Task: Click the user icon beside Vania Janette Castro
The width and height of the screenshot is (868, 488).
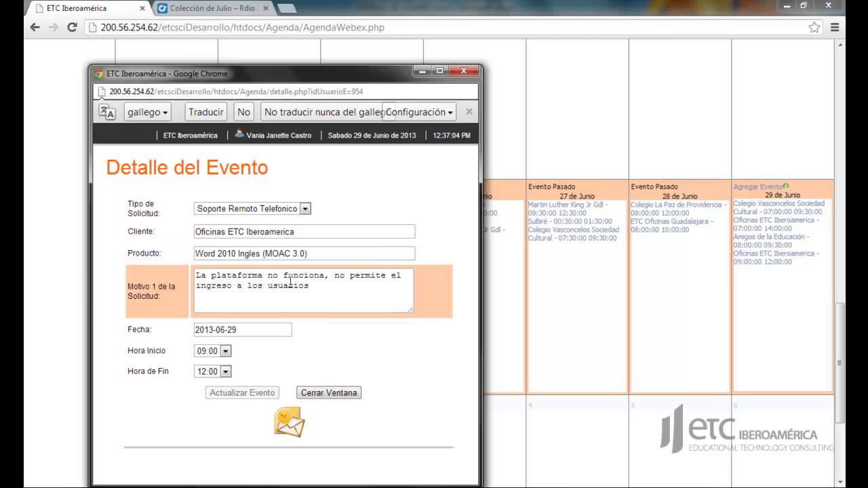Action: (x=239, y=134)
